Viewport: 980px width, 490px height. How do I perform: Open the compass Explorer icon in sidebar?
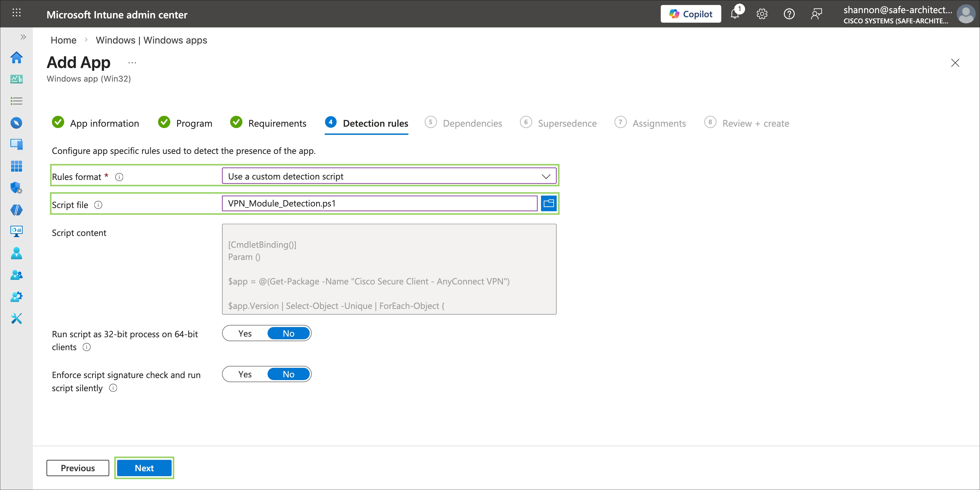tap(16, 123)
